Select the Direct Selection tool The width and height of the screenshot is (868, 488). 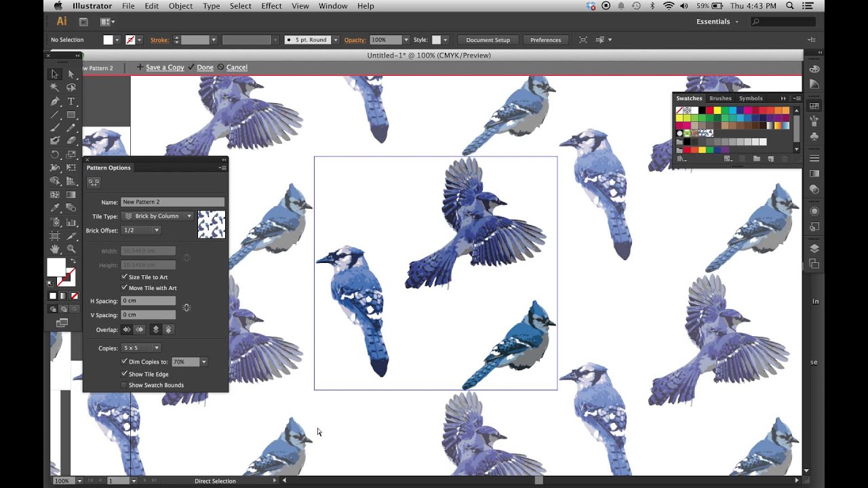coord(71,74)
